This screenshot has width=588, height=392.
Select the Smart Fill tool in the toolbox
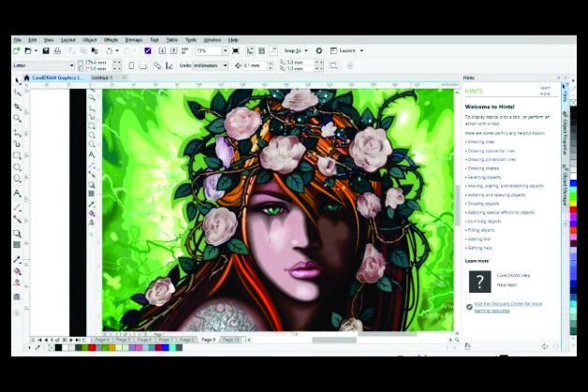point(17,283)
